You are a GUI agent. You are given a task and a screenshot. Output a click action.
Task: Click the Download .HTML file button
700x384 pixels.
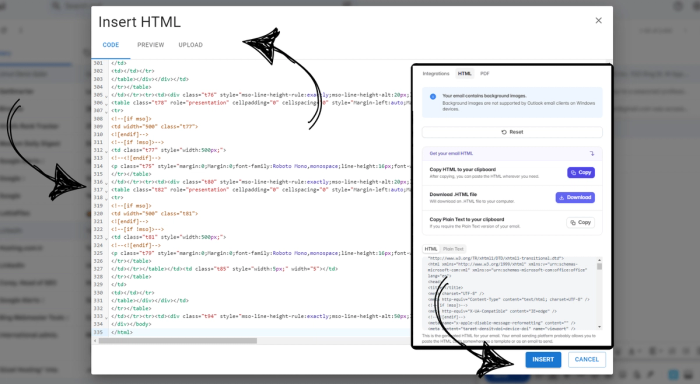pos(575,197)
